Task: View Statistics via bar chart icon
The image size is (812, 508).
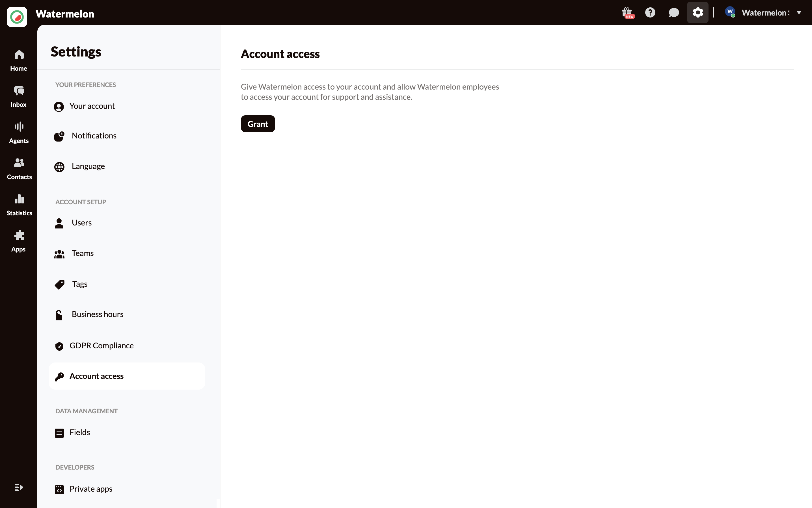Action: [x=19, y=199]
